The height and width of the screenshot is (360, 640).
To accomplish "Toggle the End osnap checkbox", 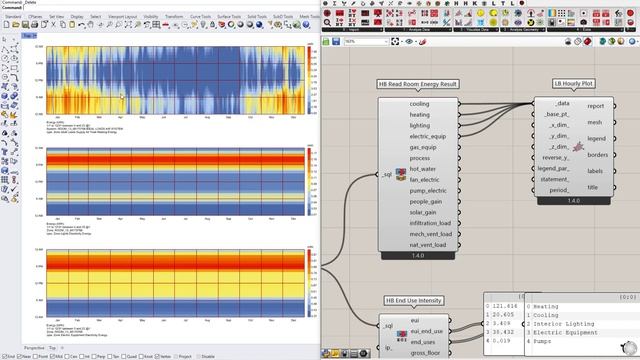I will pos(4,357).
